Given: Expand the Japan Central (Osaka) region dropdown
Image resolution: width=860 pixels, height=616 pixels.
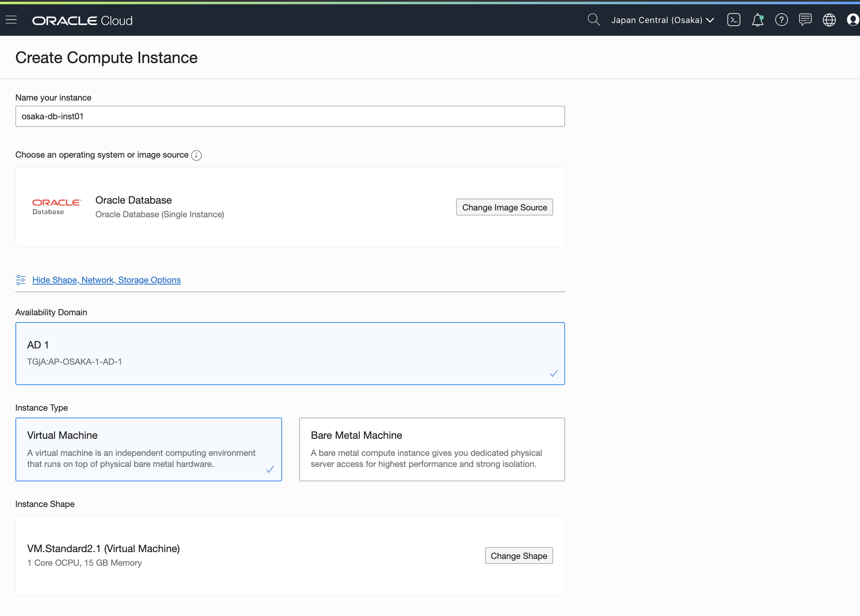Looking at the screenshot, I should point(662,20).
